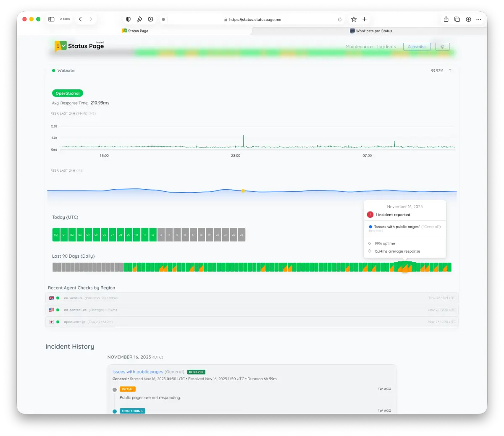Click the green Website status dot
Viewport: 504px width, 436px height.
52,70
